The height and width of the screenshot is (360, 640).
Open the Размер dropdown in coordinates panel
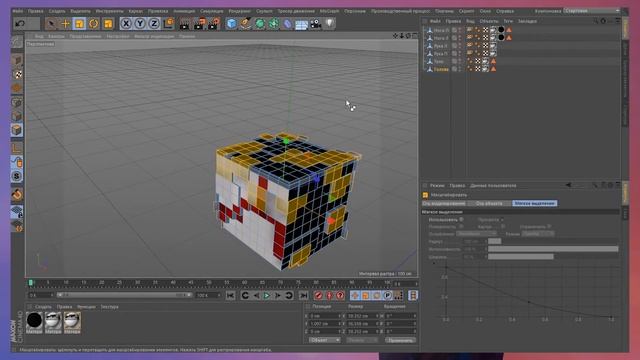[x=362, y=340]
